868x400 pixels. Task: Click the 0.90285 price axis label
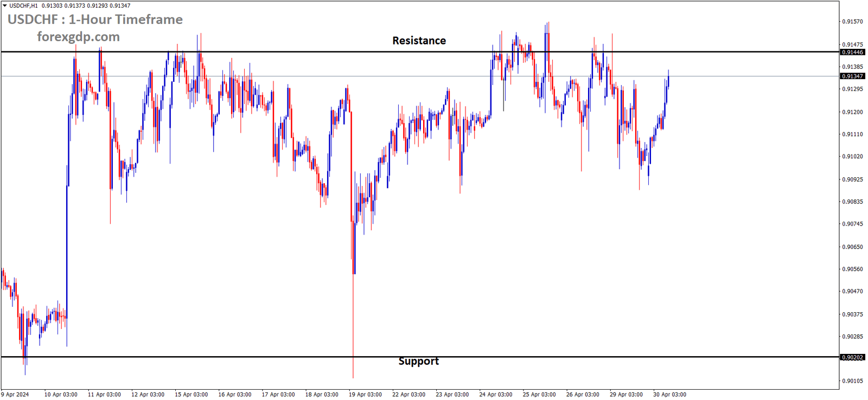coord(852,337)
